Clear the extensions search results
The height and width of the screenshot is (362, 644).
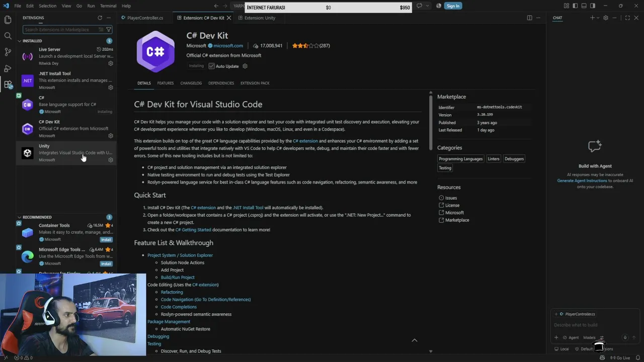coord(101,30)
